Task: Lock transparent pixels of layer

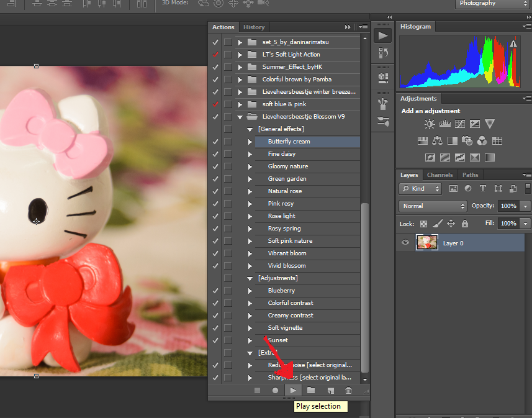Action: (423, 224)
